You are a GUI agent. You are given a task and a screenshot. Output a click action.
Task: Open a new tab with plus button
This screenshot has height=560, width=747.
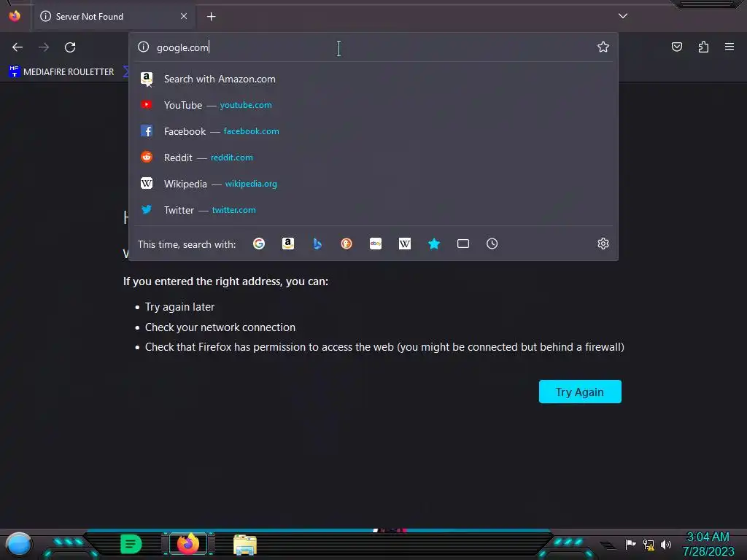point(211,17)
